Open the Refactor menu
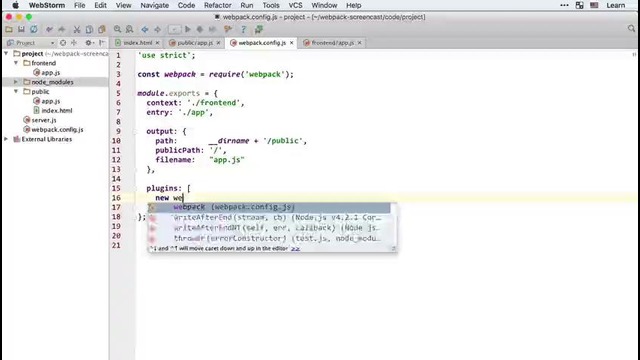 (x=218, y=5)
